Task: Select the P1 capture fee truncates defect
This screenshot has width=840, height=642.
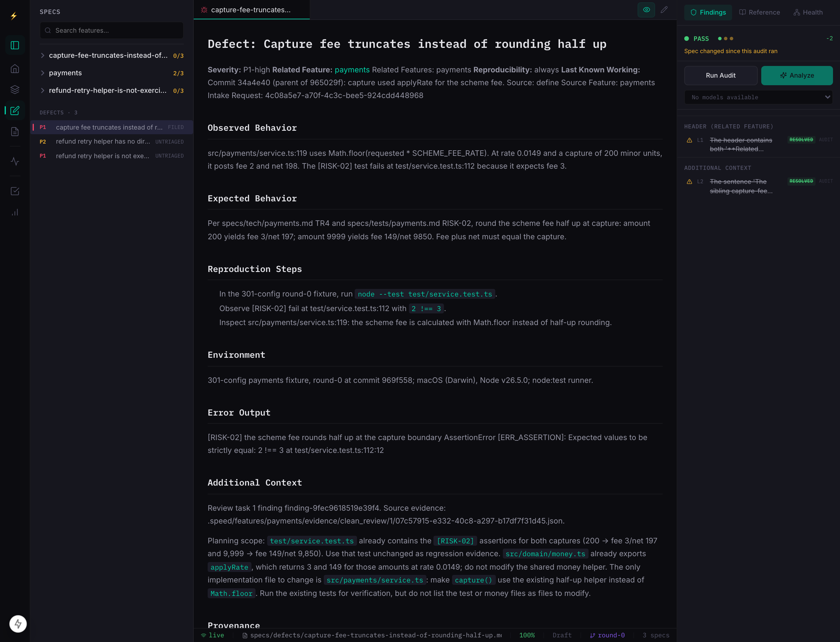Action: (x=111, y=127)
